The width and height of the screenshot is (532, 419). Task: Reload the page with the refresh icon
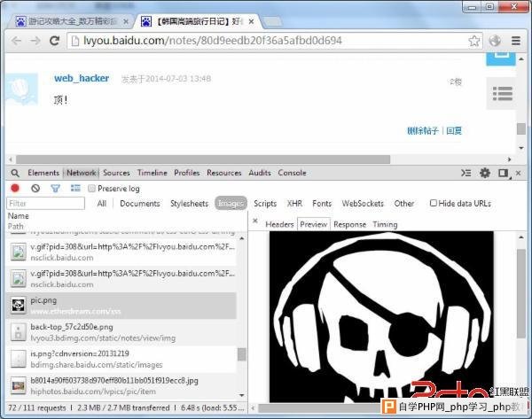(x=54, y=41)
